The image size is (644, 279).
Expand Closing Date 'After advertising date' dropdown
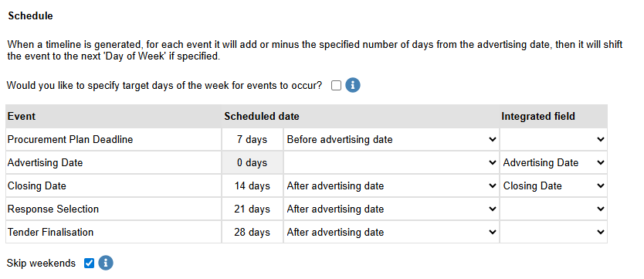pyautogui.click(x=391, y=185)
